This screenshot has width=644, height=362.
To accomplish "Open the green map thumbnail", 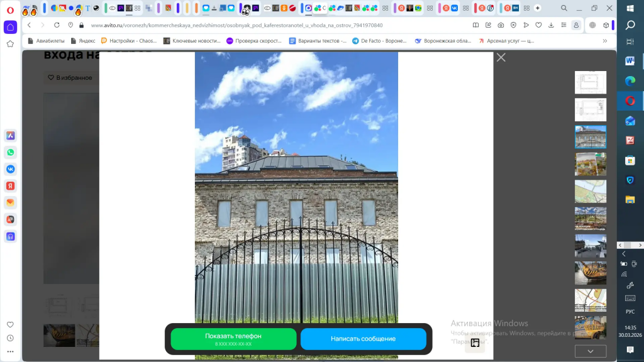I will coord(590,191).
